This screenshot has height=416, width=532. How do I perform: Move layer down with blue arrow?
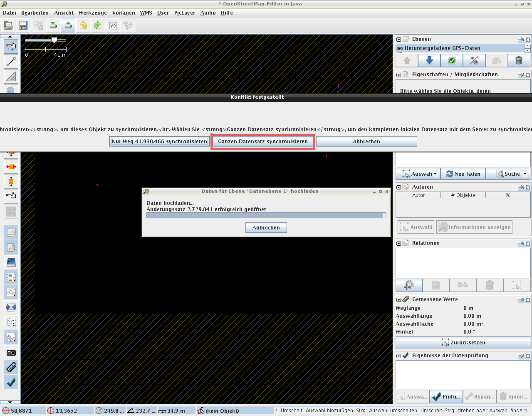click(x=429, y=61)
